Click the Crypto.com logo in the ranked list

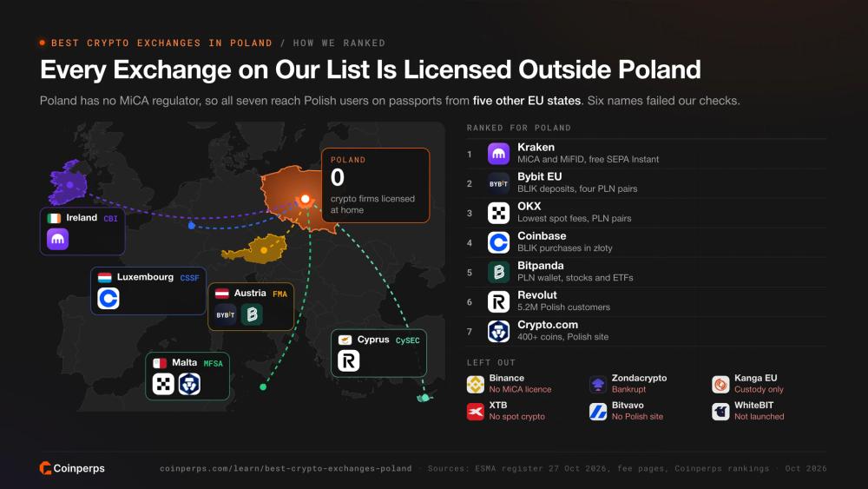[498, 331]
